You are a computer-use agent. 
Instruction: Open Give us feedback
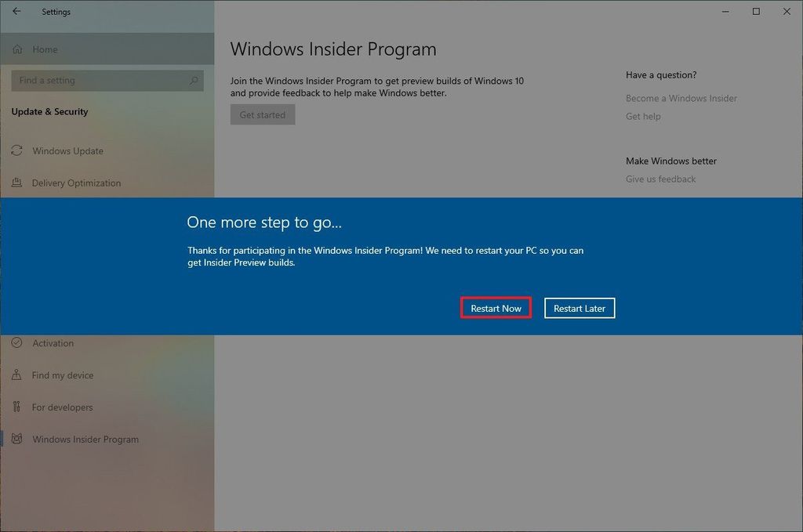tap(661, 179)
